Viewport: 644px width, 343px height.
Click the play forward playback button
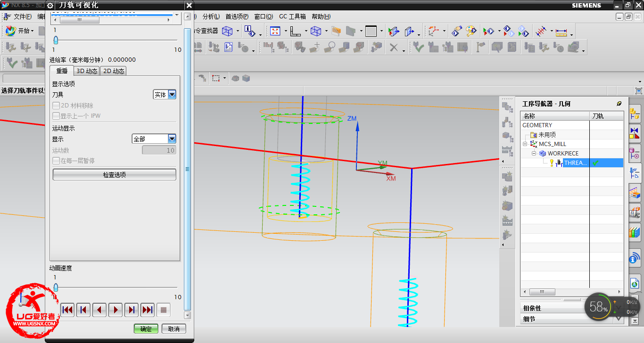pyautogui.click(x=116, y=310)
